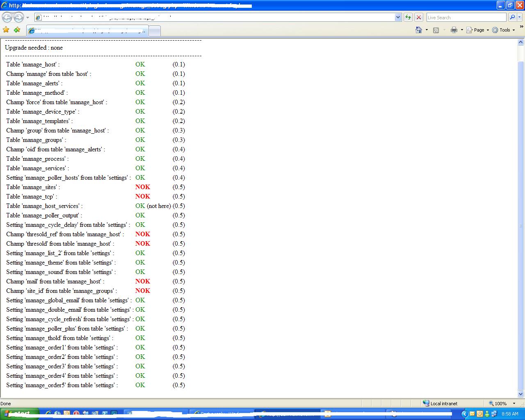The image size is (525, 420).
Task: Show more toolbar commands chevron
Action: point(522,27)
